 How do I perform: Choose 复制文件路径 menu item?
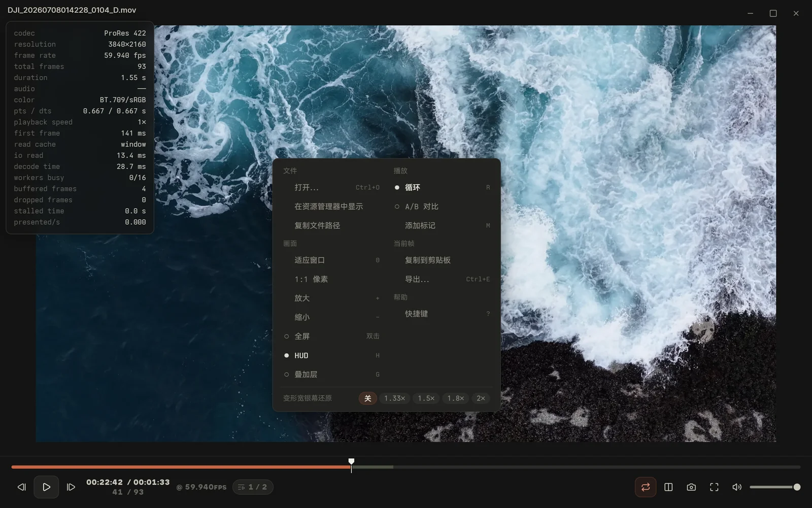332,225
